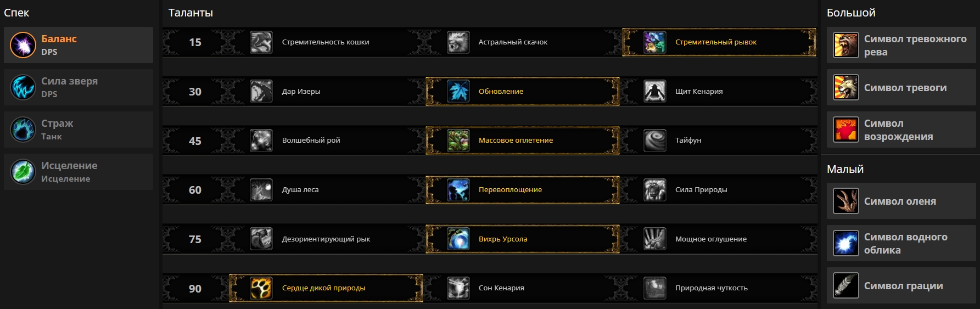
Task: Open the Символ тревожного рева glyph
Action: [915, 46]
